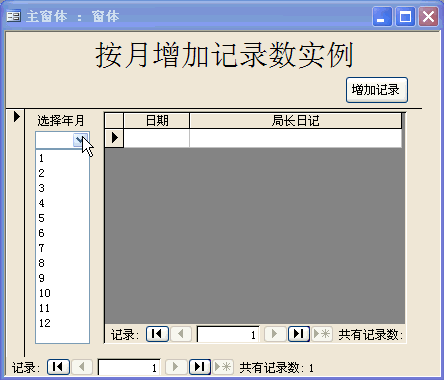
Task: Click the main form record number field
Action: 129,367
